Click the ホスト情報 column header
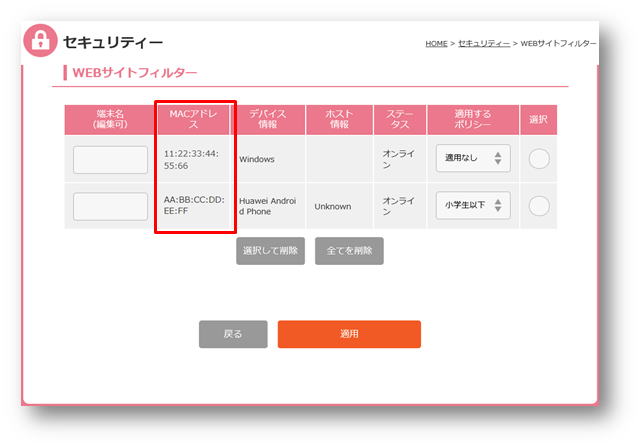The width and height of the screenshot is (641, 448). point(339,119)
